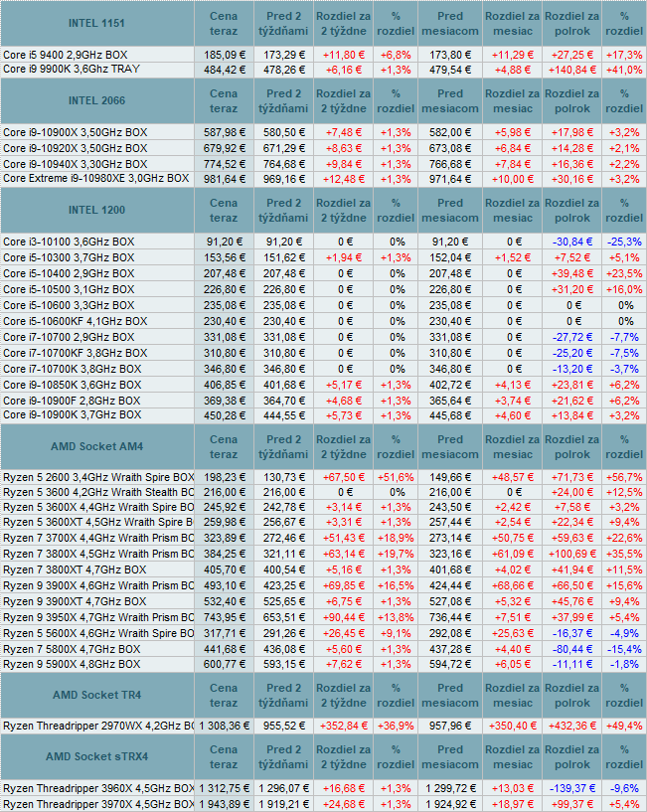Select Ryzen 7 3700X 4,4GHz Wraith Prism row
Image resolution: width=647 pixels, height=812 pixels.
(98, 538)
